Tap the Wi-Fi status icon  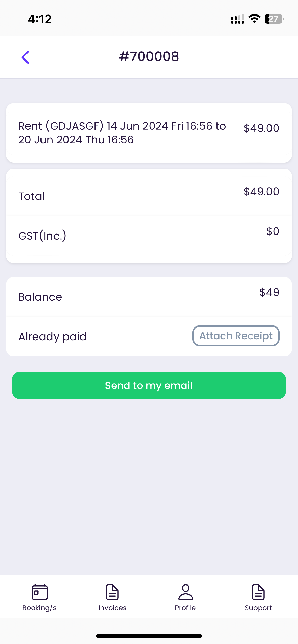[254, 19]
